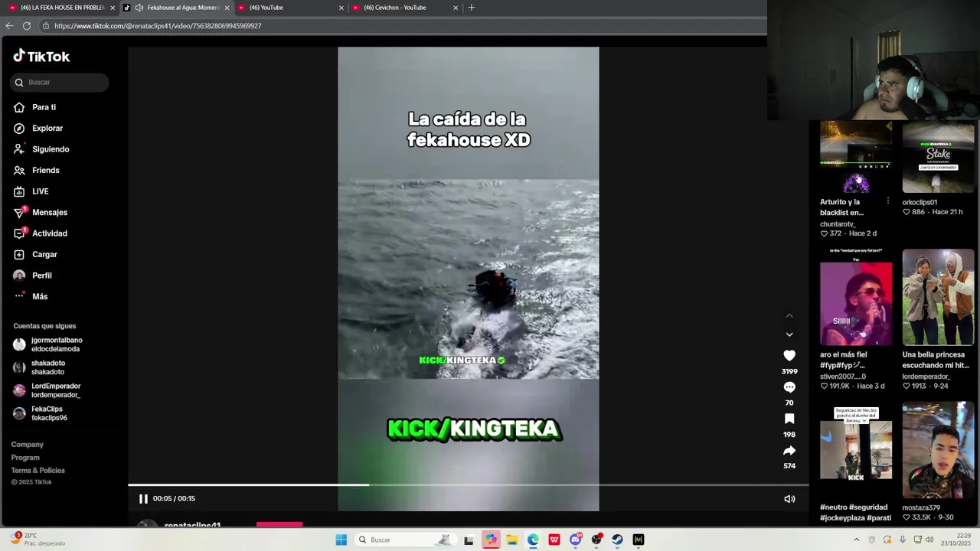Open the comments on the video

tap(789, 387)
